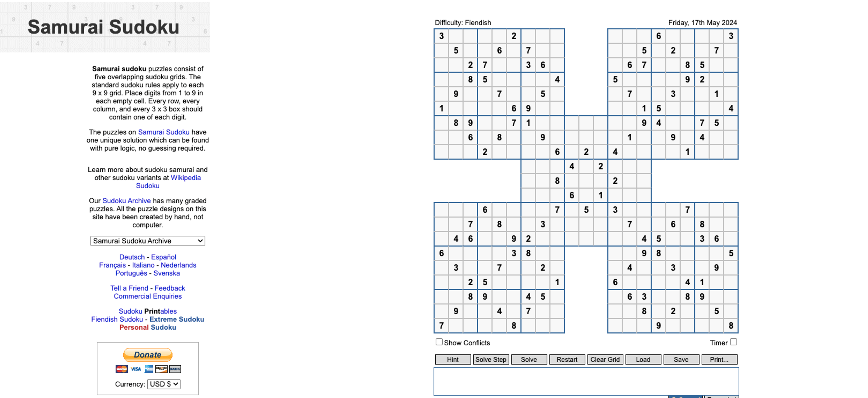Screen dimensions: 868x398
Task: Click the Restart button
Action: tap(566, 359)
